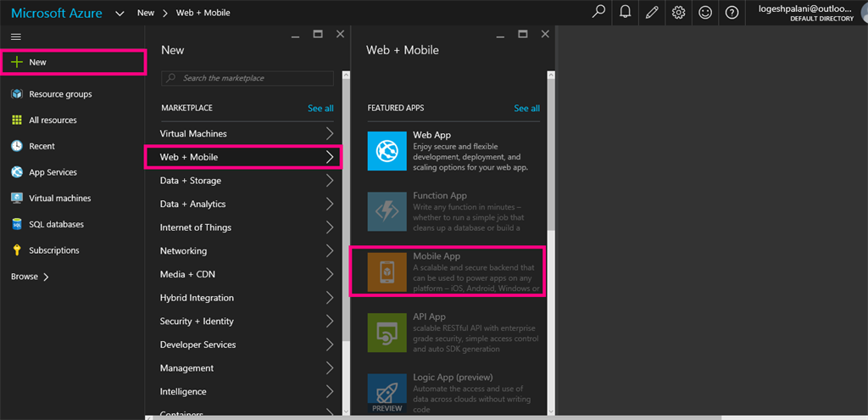Click the API App title text
The width and height of the screenshot is (868, 420).
429,317
